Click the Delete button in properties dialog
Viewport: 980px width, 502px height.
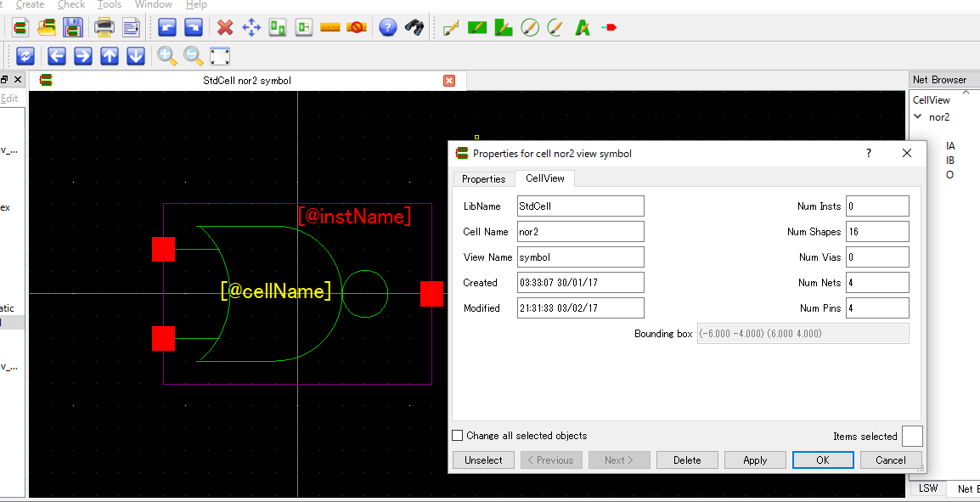point(687,460)
